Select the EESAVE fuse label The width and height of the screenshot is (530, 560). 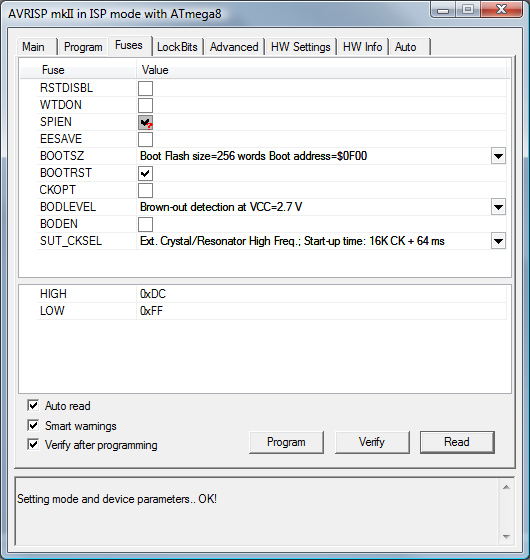61,139
